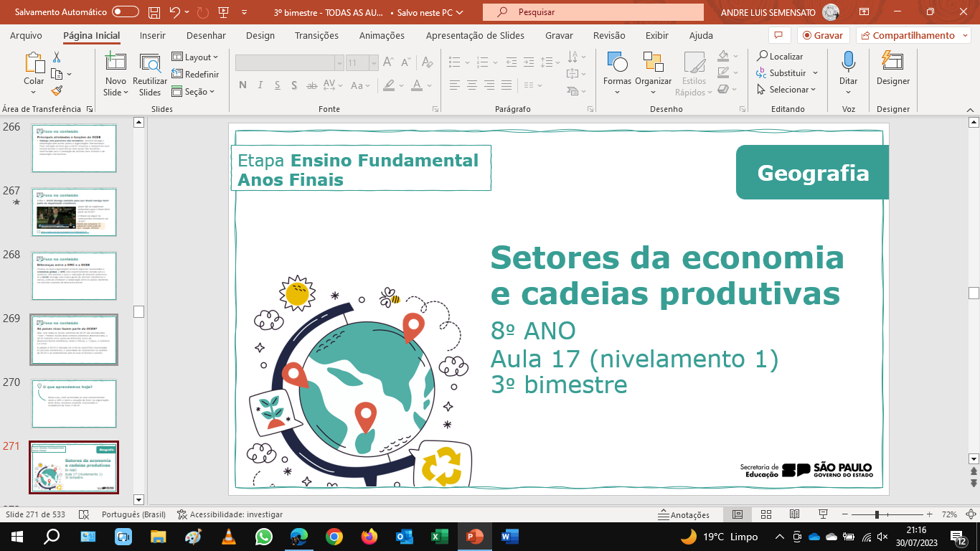Click the Anotações notes button
Viewport: 980px width, 551px height.
click(x=684, y=514)
